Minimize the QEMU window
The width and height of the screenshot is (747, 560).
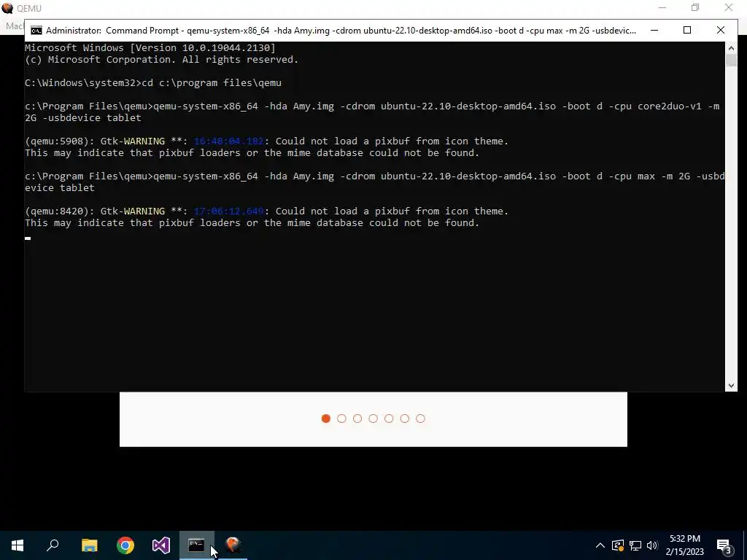click(662, 7)
